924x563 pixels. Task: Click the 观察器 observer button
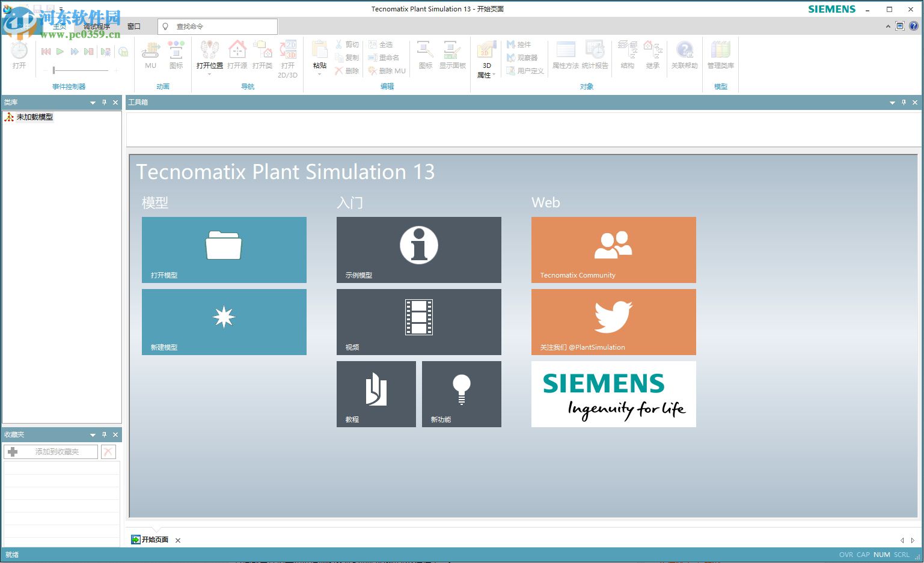[x=522, y=58]
